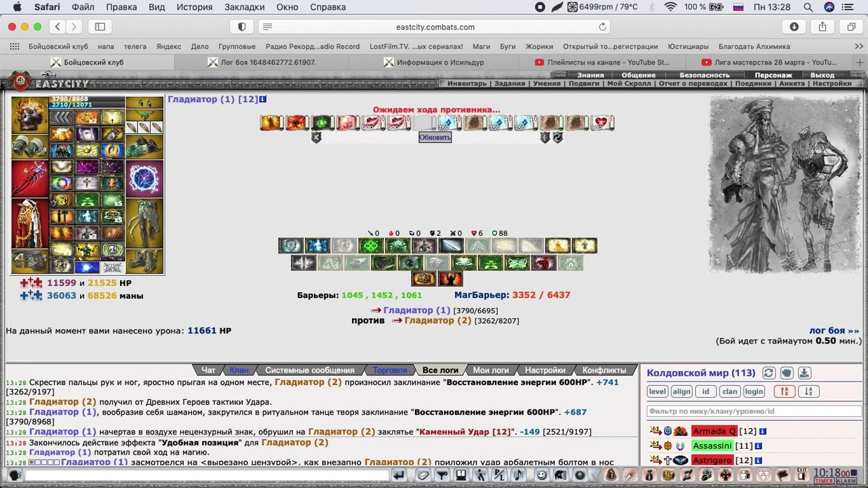Click the circular-arrows shield icon
868x488 pixels.
(x=557, y=138)
